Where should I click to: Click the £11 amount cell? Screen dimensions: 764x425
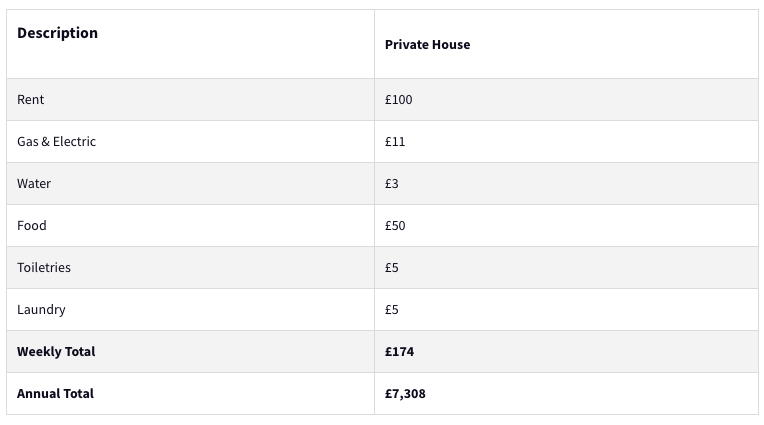[395, 142]
